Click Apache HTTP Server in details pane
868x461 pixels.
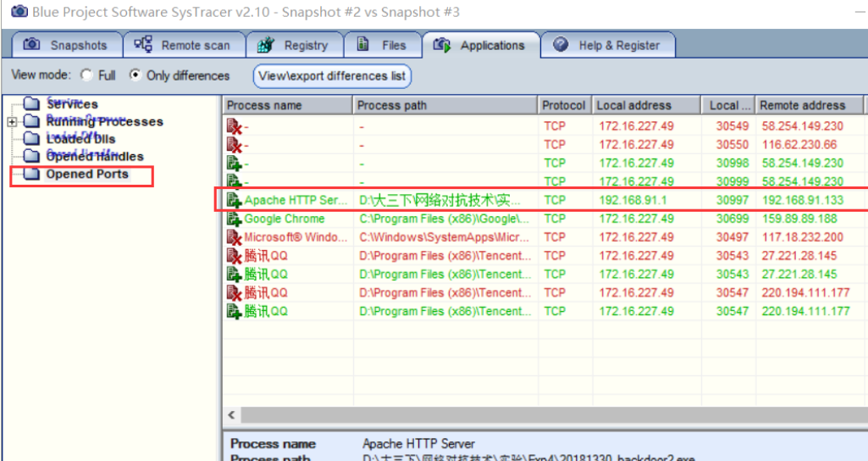pyautogui.click(x=418, y=444)
